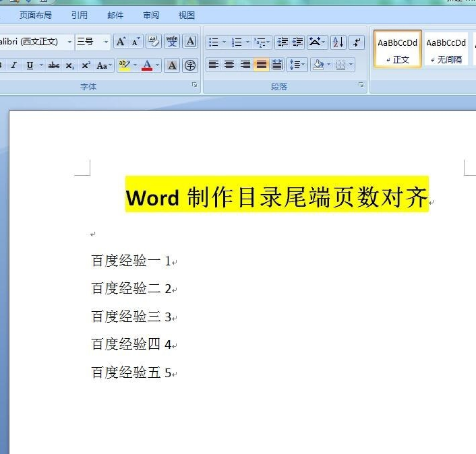Click the line 百度经验一 1
Viewport: 476px width, 454px height.
[x=131, y=261]
